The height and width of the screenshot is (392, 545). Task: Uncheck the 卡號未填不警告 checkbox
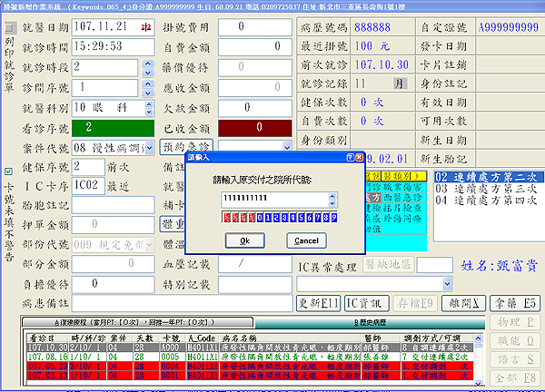[x=9, y=171]
